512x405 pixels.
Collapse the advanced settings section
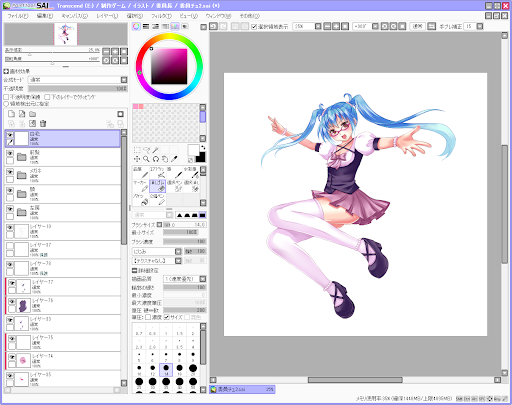[x=135, y=270]
